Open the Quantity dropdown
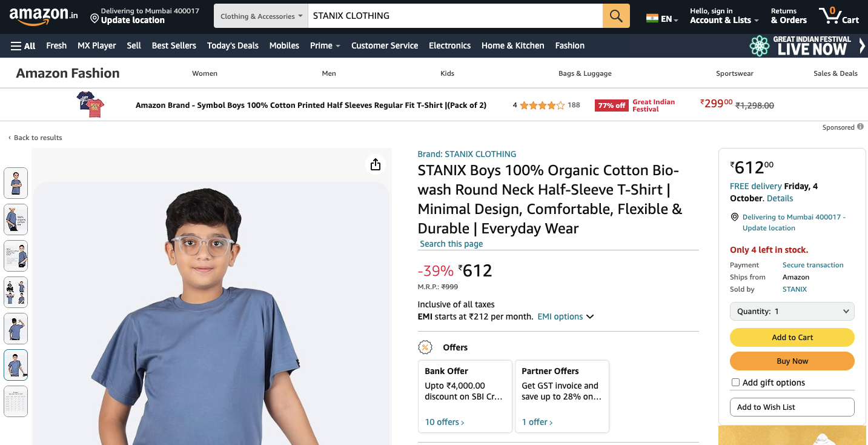The width and height of the screenshot is (868, 445). coord(792,311)
